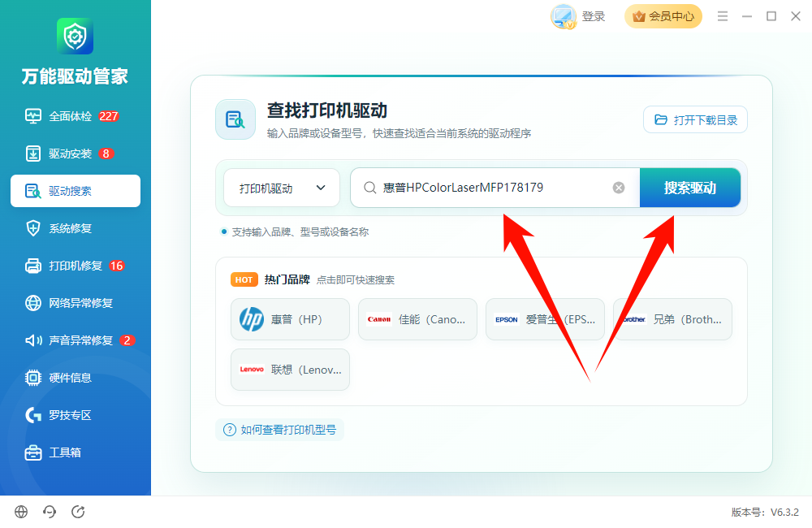This screenshot has width=812, height=528.
Task: Click 登录 to sign in
Action: [x=594, y=16]
